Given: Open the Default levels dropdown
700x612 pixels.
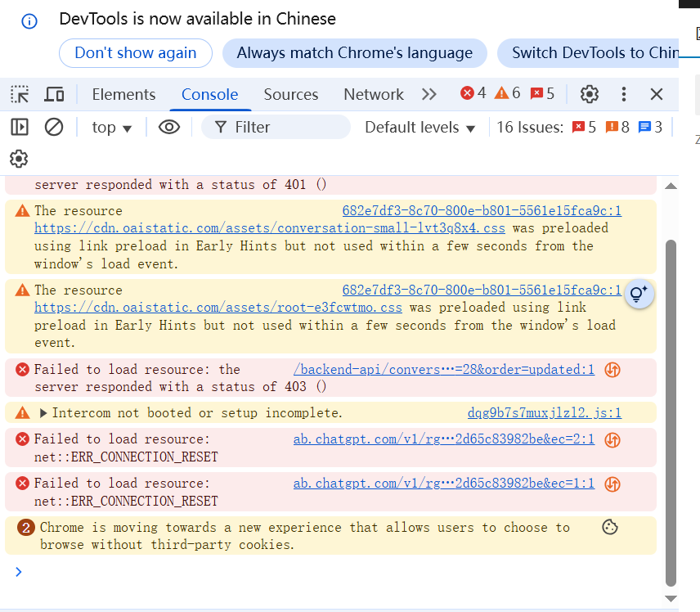Looking at the screenshot, I should pyautogui.click(x=420, y=127).
